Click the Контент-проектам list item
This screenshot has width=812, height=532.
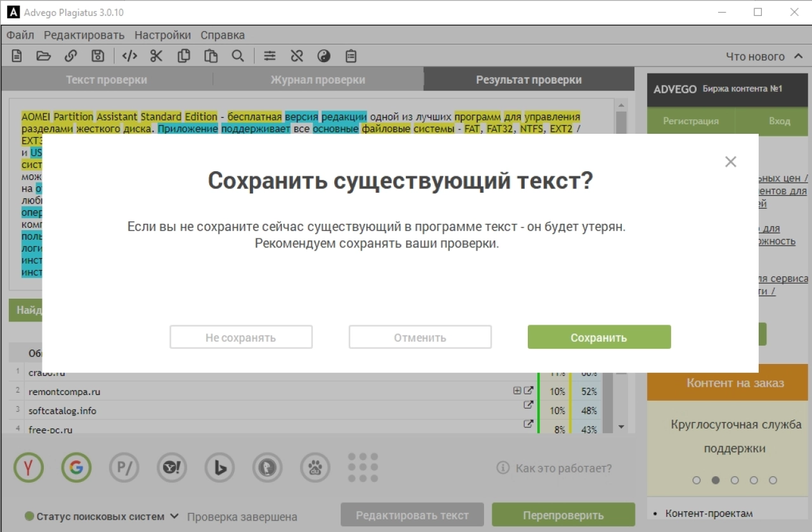pos(709,513)
